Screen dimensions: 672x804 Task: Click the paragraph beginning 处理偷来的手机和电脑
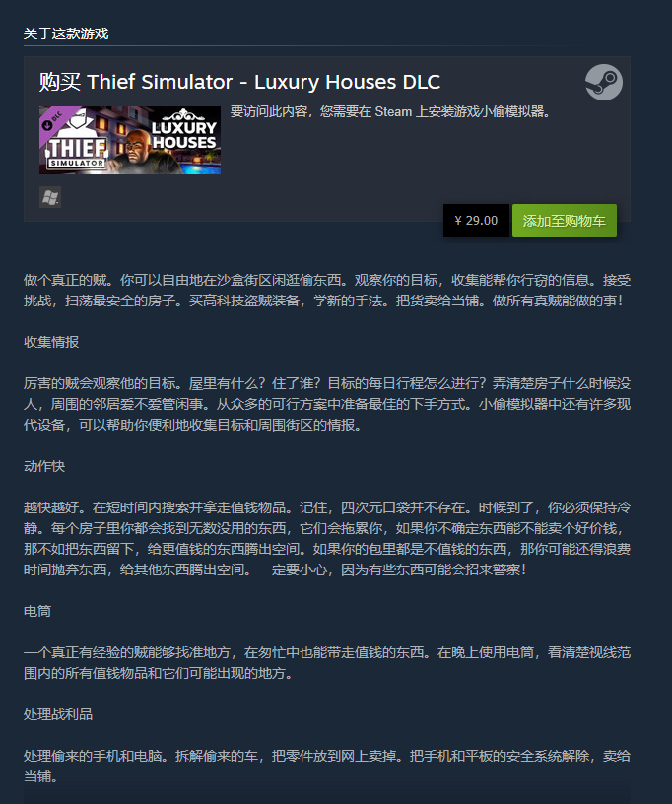tap(327, 766)
